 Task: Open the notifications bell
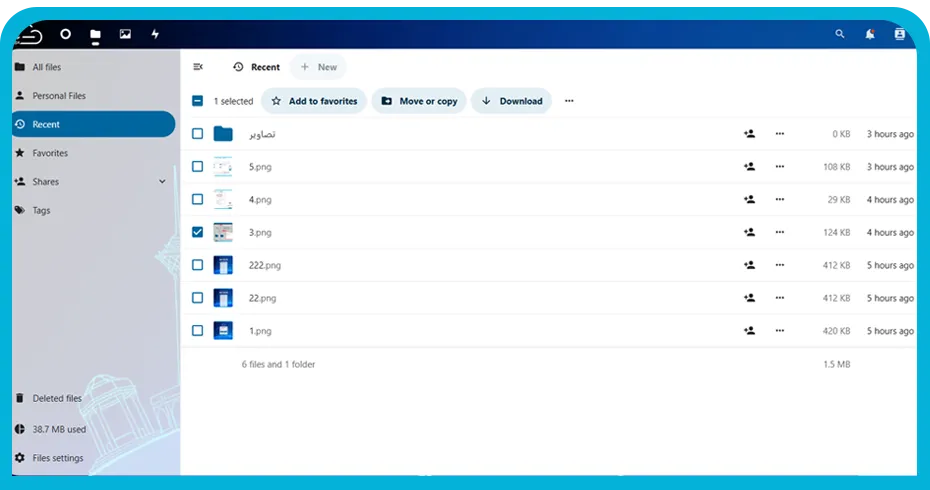tap(870, 34)
